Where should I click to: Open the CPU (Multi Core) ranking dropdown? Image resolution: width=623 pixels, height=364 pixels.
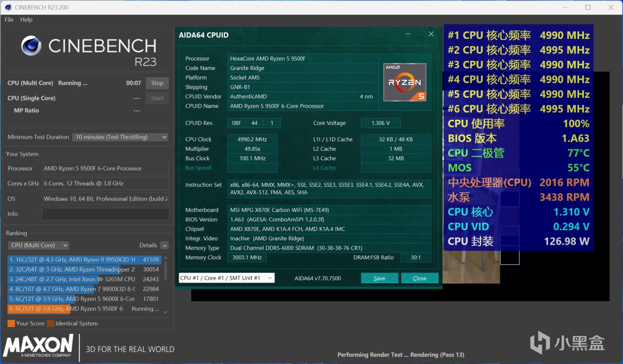pyautogui.click(x=38, y=245)
